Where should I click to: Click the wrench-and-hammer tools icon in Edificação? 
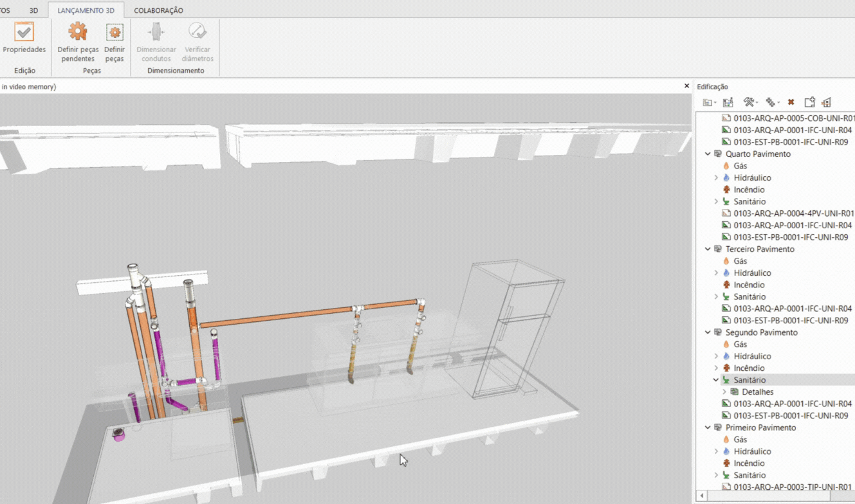coord(749,102)
